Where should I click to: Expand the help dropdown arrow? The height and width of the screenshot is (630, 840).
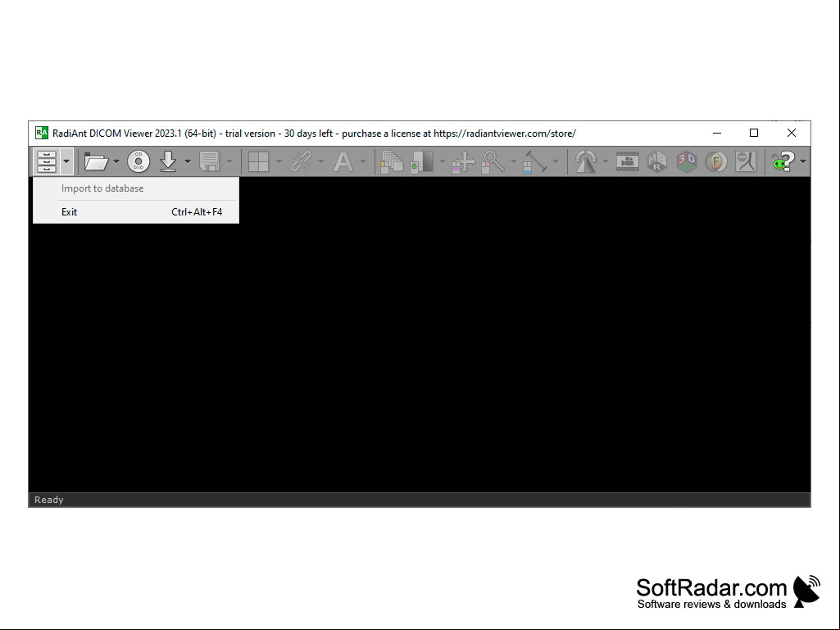[803, 161]
